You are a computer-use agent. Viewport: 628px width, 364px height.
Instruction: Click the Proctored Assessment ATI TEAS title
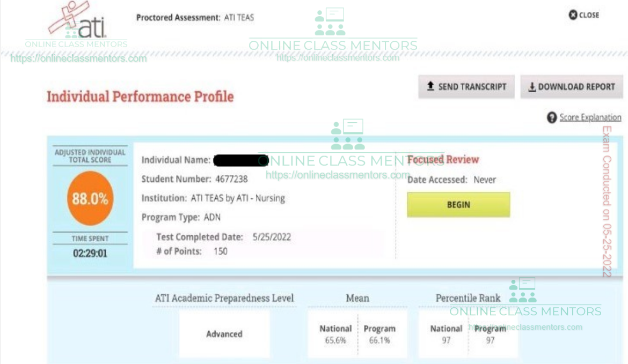click(x=195, y=18)
